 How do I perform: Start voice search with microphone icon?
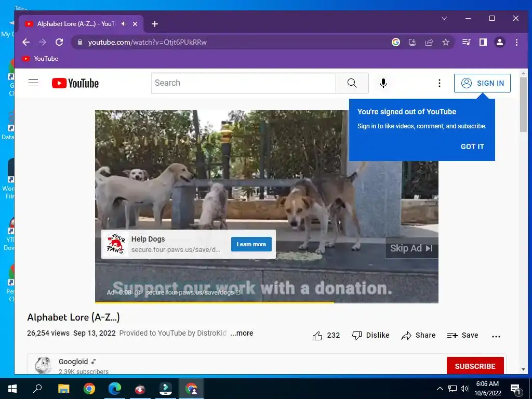(383, 83)
